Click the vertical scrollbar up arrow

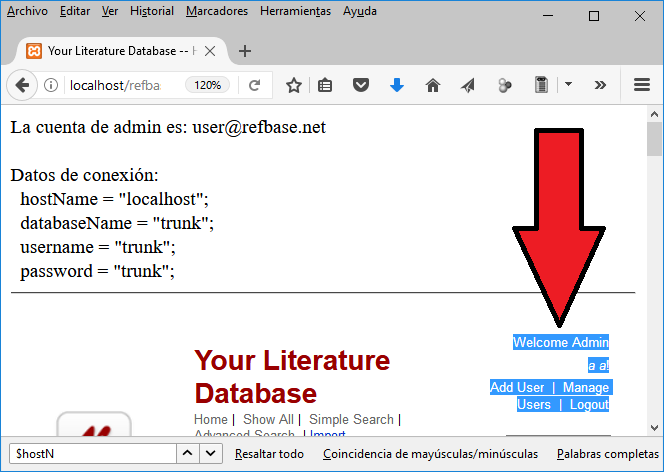(654, 114)
